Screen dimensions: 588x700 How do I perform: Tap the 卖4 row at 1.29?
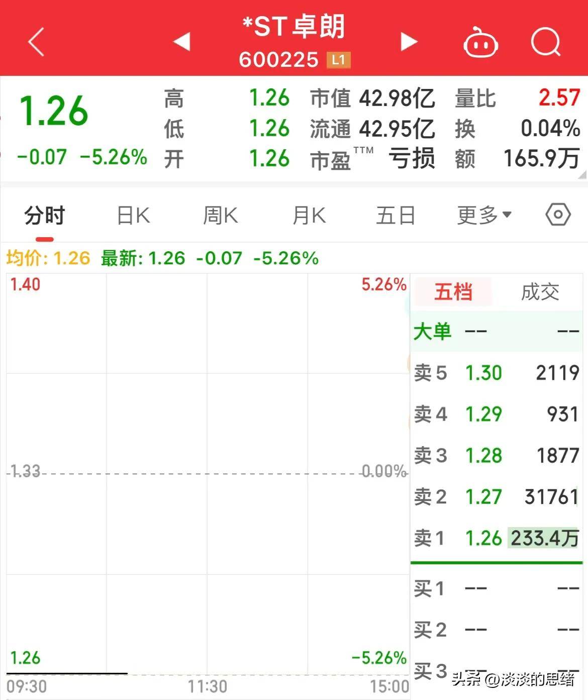coord(497,414)
